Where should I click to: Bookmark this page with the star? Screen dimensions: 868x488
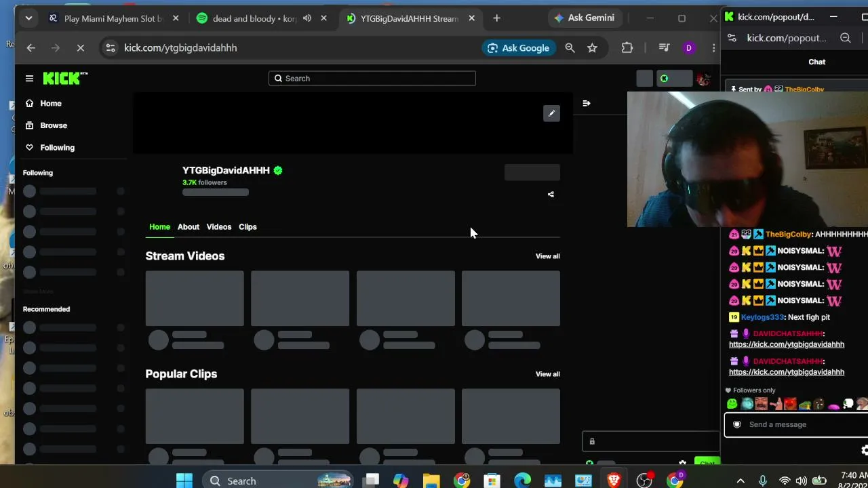point(592,47)
